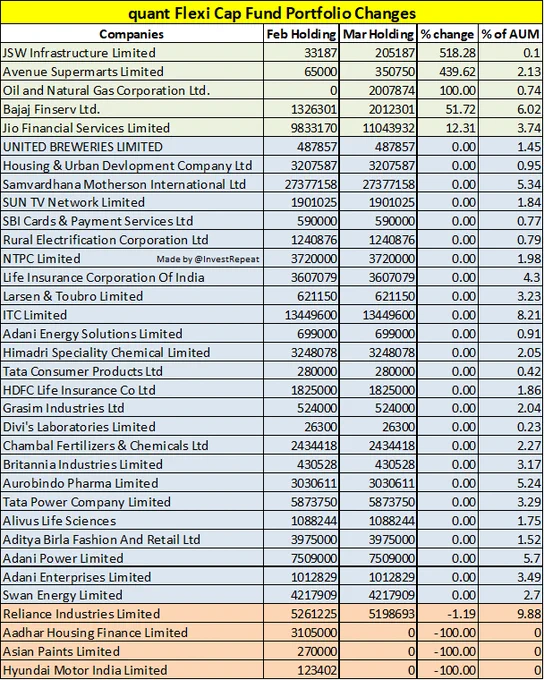Select 'Oil and Natural Gas Corporation Ltd.' cell
Viewport: 544px width, 680px height.
(x=132, y=90)
